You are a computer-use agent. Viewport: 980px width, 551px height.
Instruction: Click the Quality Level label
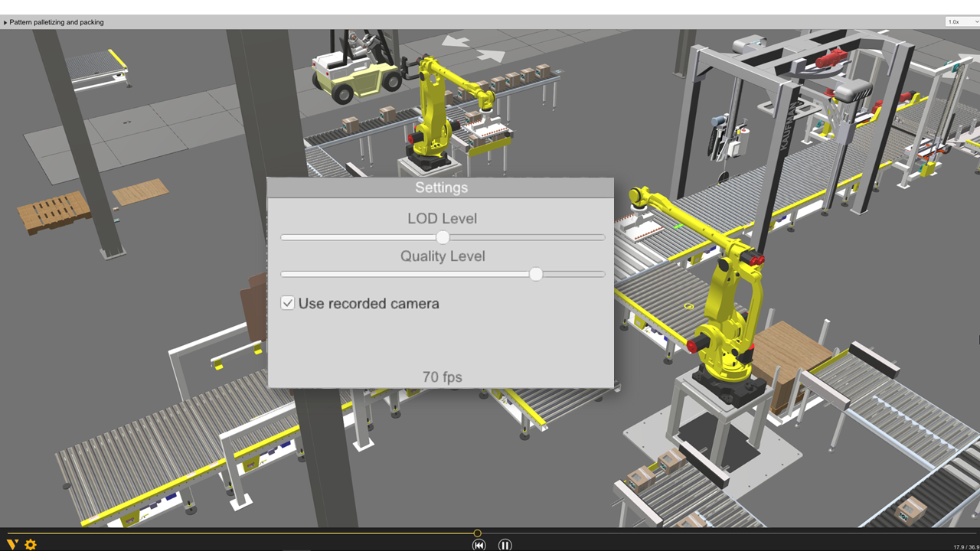point(443,256)
